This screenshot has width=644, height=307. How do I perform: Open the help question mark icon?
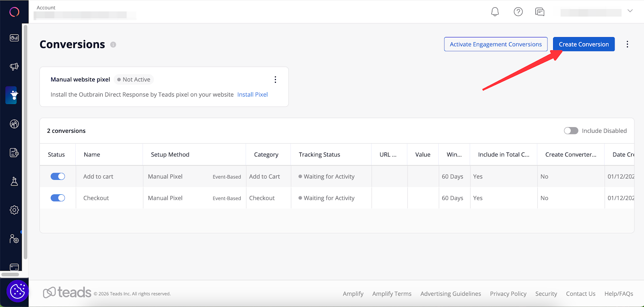518,12
